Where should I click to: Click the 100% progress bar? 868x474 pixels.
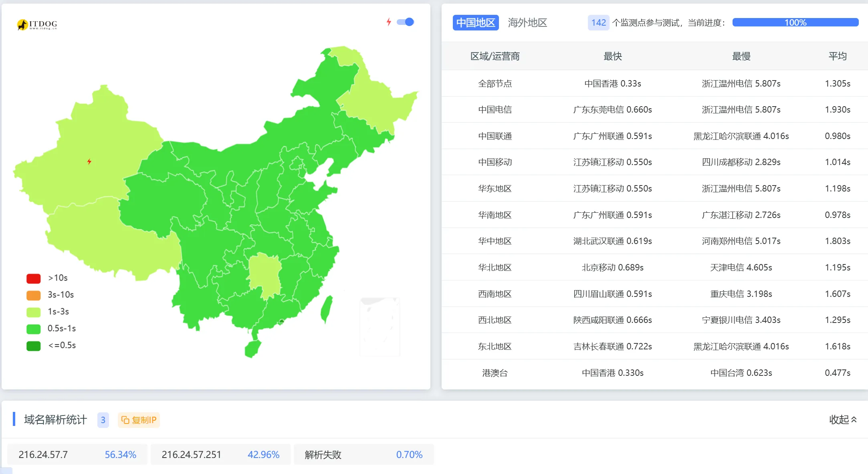point(795,23)
